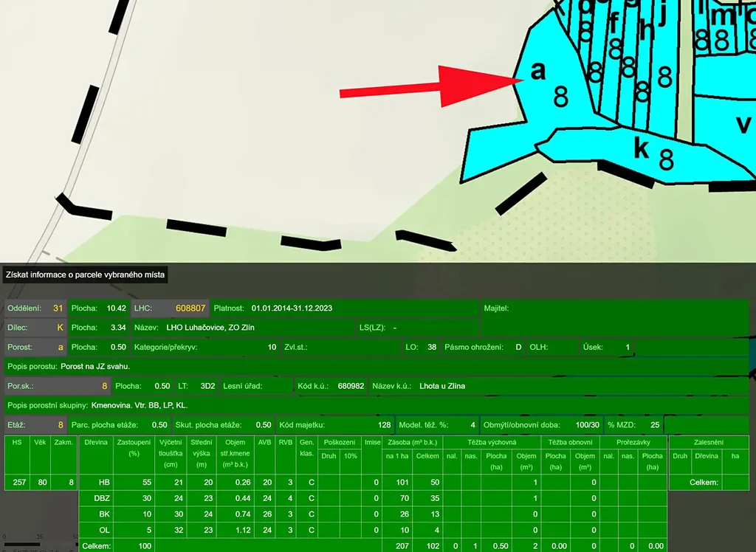Click the Dílec value K
Image resolution: width=756 pixels, height=552 pixels.
coord(60,327)
